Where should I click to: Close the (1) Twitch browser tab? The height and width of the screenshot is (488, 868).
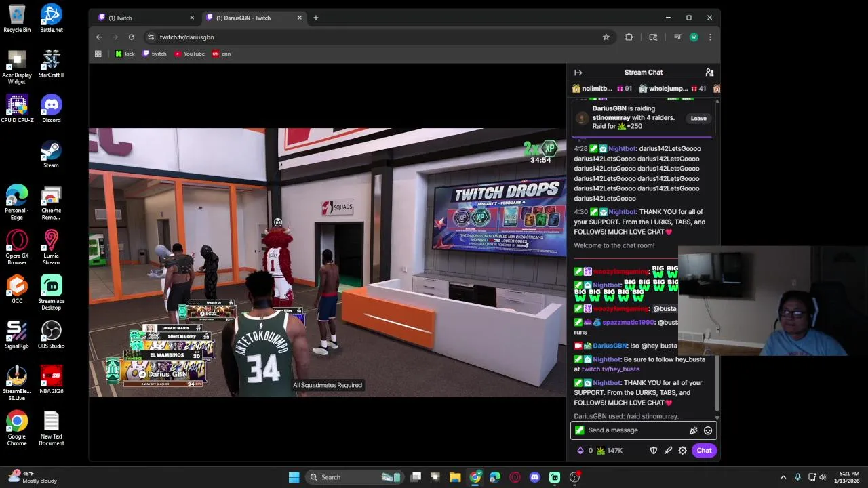coord(192,18)
